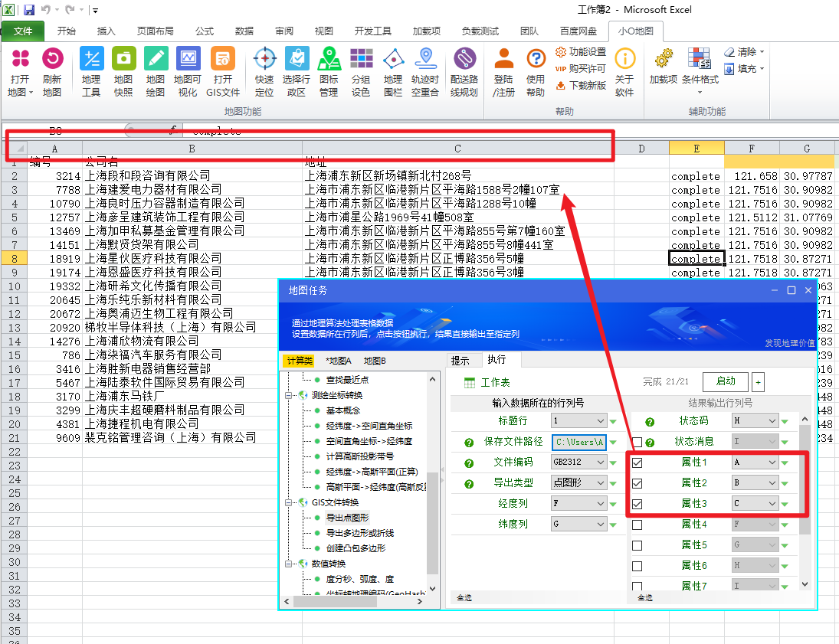Click 全选 under the result output list
Screen dimensions: 839x644
(645, 597)
